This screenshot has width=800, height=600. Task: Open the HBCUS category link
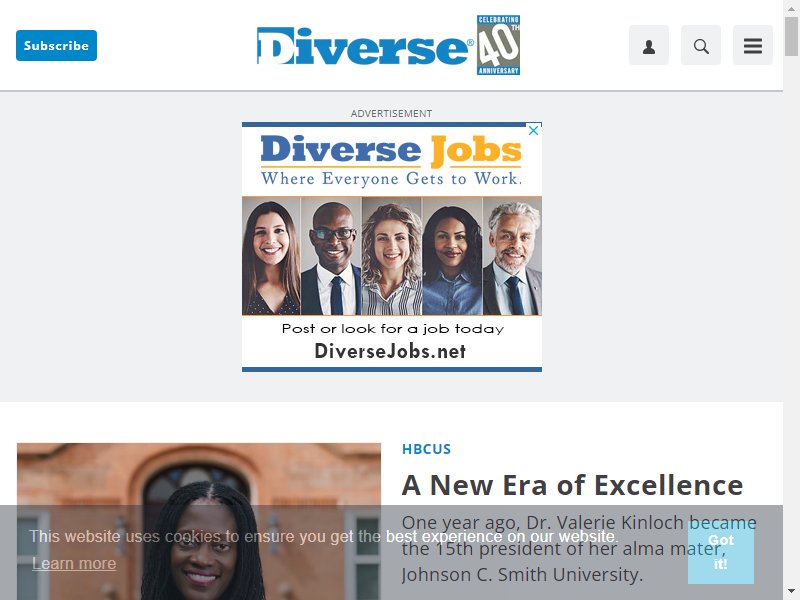pos(426,449)
